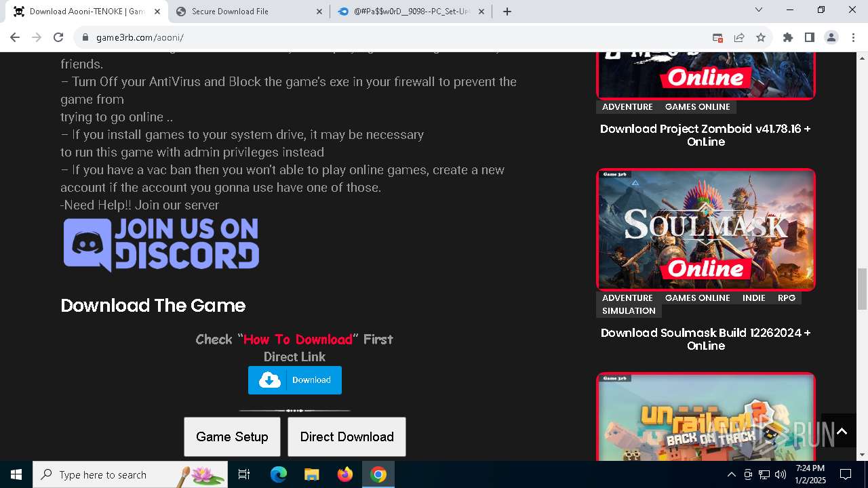Click the blue Download button
868x488 pixels.
click(x=295, y=380)
